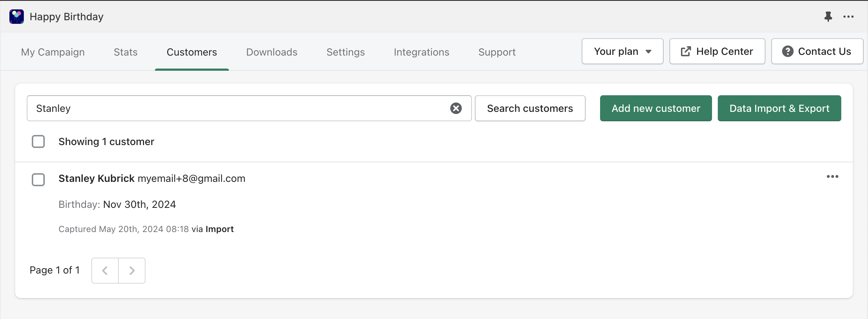Click the Showing 1 customer label
The width and height of the screenshot is (868, 319).
tap(106, 141)
